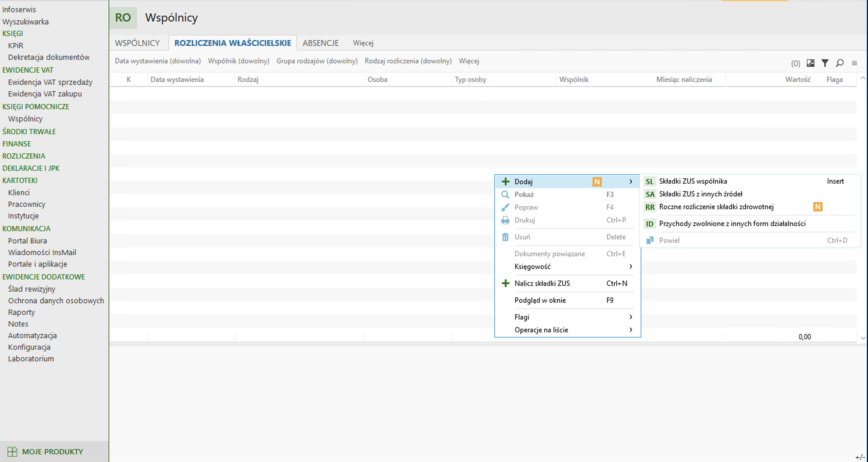The height and width of the screenshot is (462, 868).
Task: Open Rodzaj rozliczenia filter dropdown
Action: tap(408, 61)
